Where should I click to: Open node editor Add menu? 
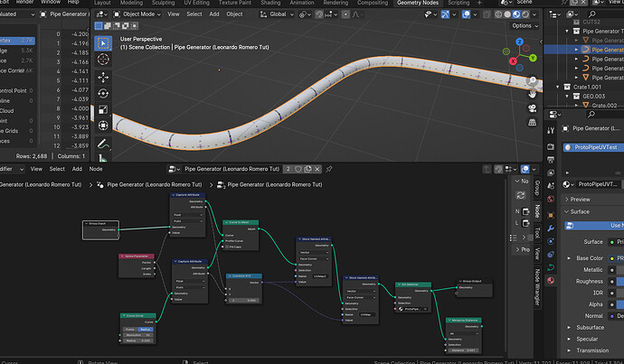pyautogui.click(x=77, y=169)
